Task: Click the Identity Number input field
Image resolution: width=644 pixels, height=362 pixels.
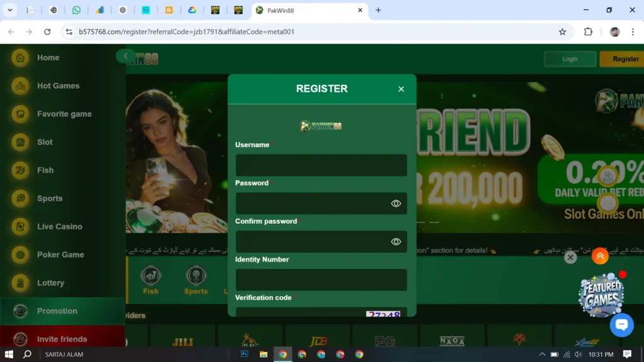Action: click(x=321, y=280)
